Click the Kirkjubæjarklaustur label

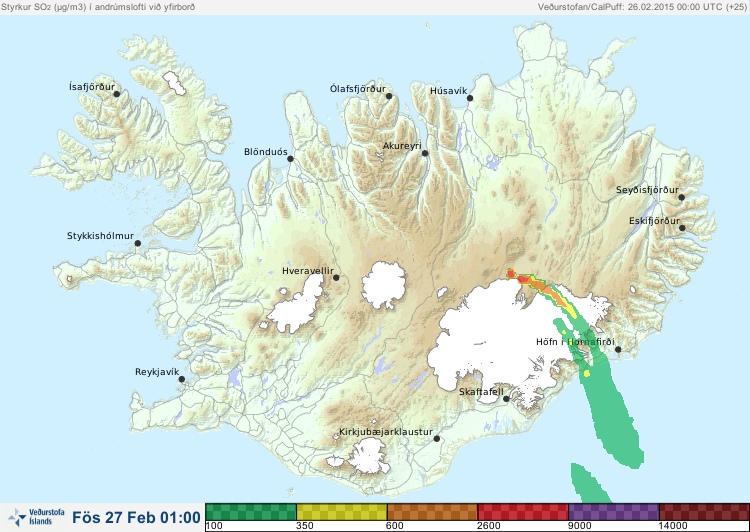(386, 432)
